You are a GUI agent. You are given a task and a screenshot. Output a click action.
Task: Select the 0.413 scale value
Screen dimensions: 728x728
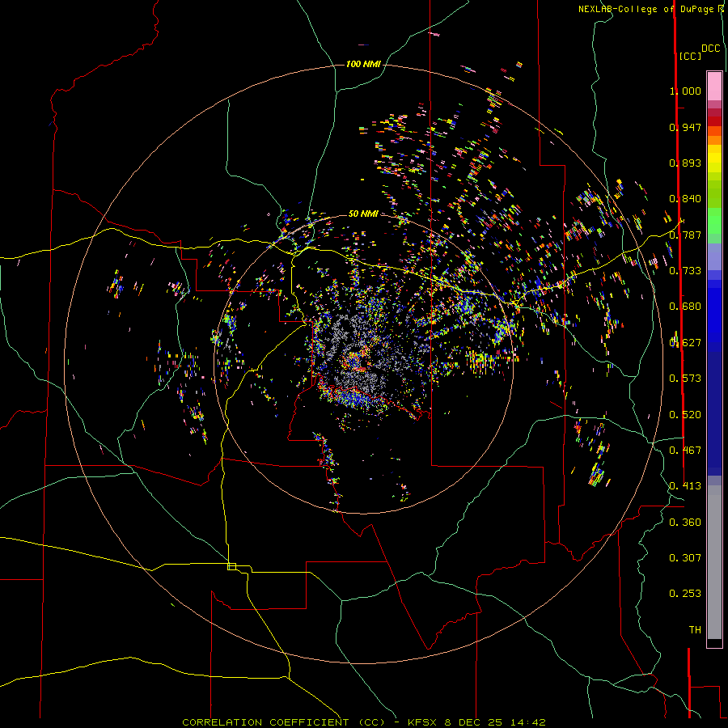685,486
